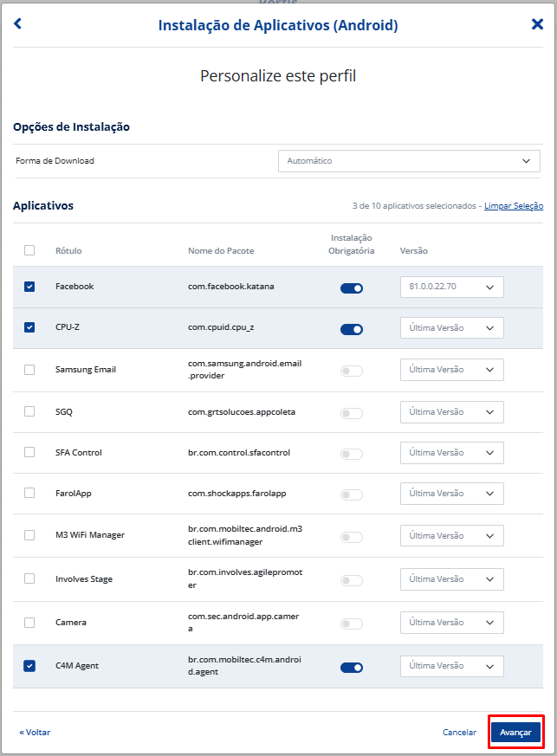
Task: Open the Camera version dropdown
Action: [x=452, y=623]
